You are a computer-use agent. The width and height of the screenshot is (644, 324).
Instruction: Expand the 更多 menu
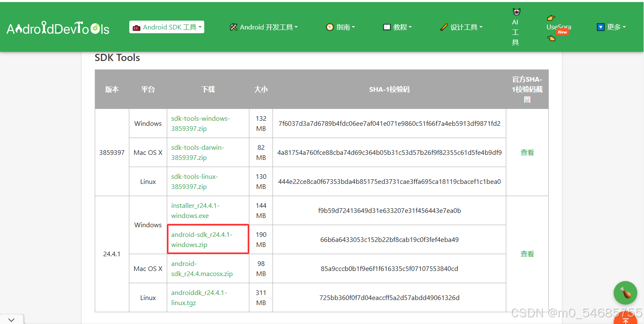point(612,27)
